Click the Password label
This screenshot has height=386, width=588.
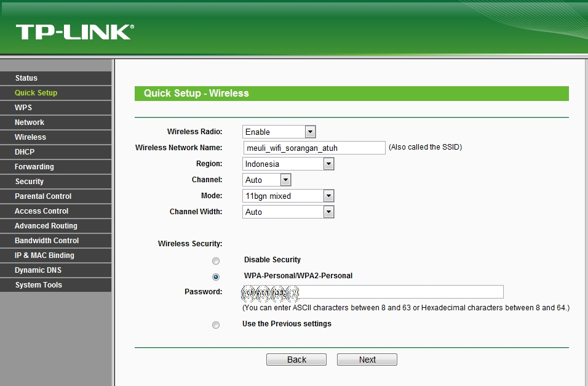coord(203,292)
